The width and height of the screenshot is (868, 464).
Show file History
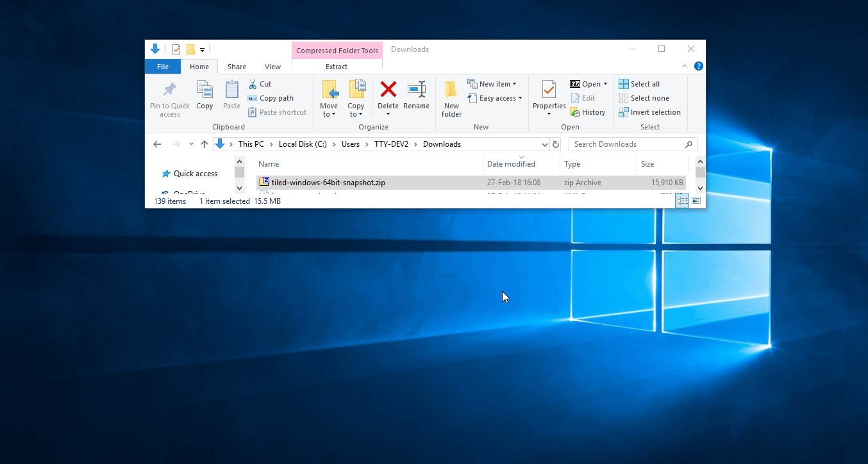click(587, 112)
